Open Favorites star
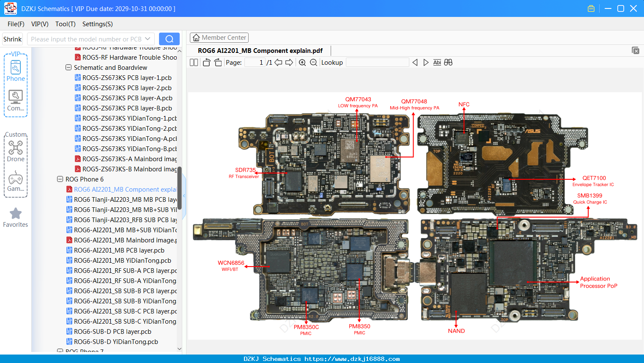 (16, 217)
